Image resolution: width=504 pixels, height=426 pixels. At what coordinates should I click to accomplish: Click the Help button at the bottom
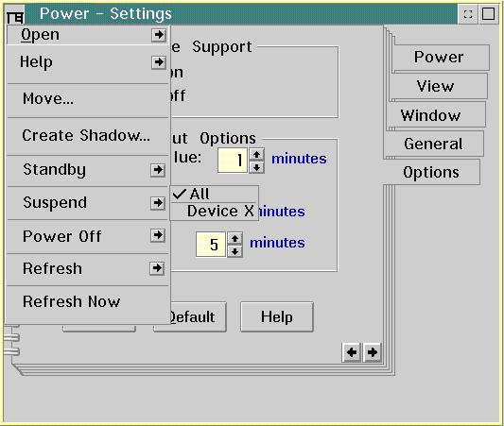tap(277, 316)
